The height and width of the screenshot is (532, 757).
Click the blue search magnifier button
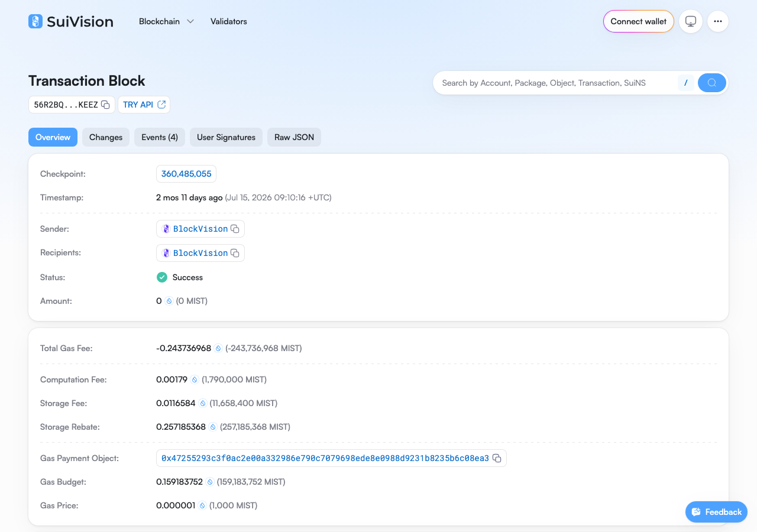point(712,83)
